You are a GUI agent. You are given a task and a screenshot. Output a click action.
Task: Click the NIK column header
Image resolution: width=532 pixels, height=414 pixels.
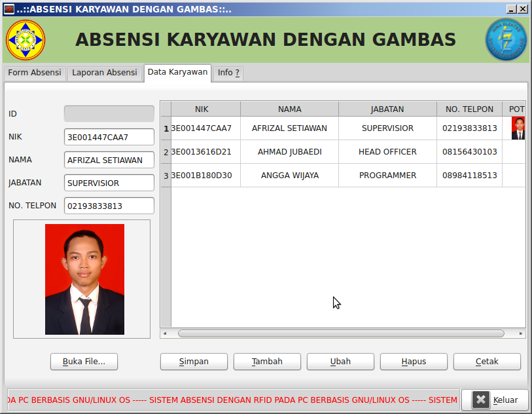[x=205, y=109]
